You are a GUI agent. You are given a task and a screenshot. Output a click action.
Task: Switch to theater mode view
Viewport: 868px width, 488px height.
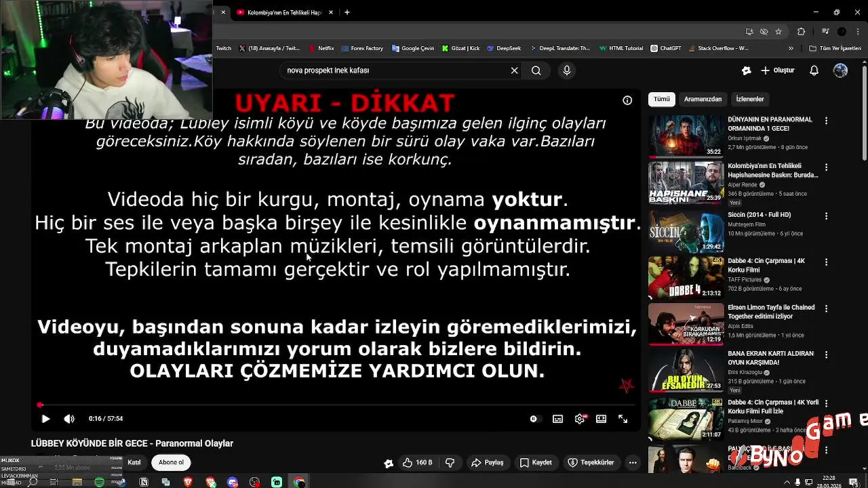point(601,419)
